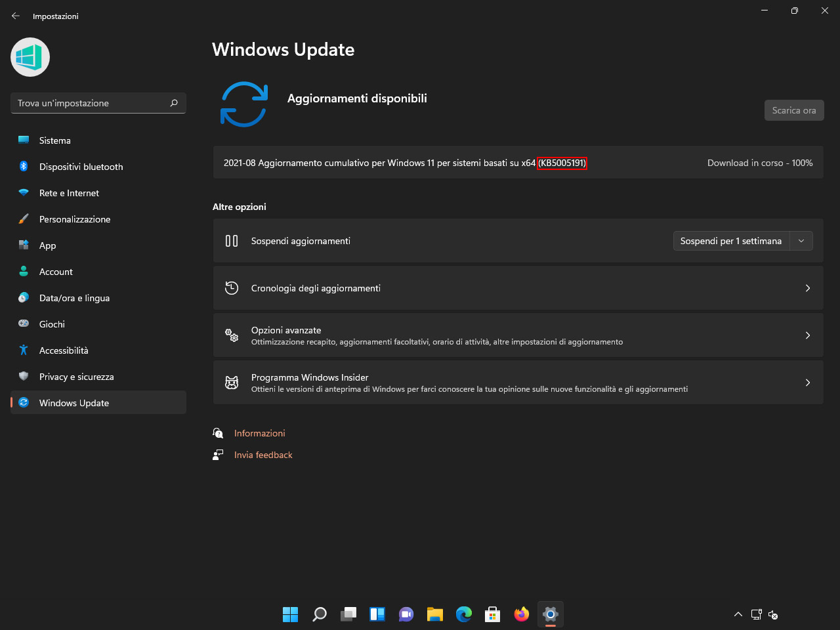Open Rete e Internet settings
The height and width of the screenshot is (630, 840).
[x=98, y=193]
